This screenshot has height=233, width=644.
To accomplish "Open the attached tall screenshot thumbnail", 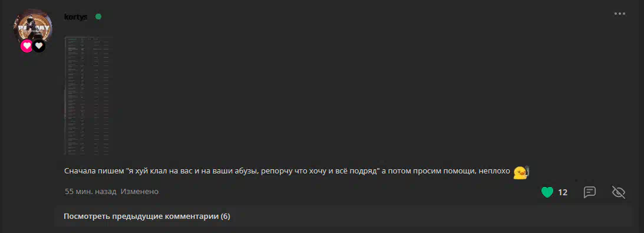I will tap(88, 96).
